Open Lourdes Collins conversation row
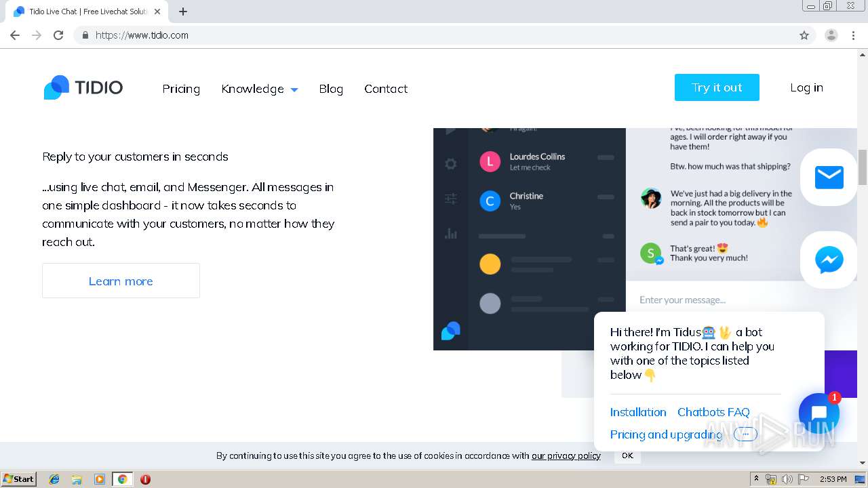Screen dimensions: 868x488 [x=547, y=161]
